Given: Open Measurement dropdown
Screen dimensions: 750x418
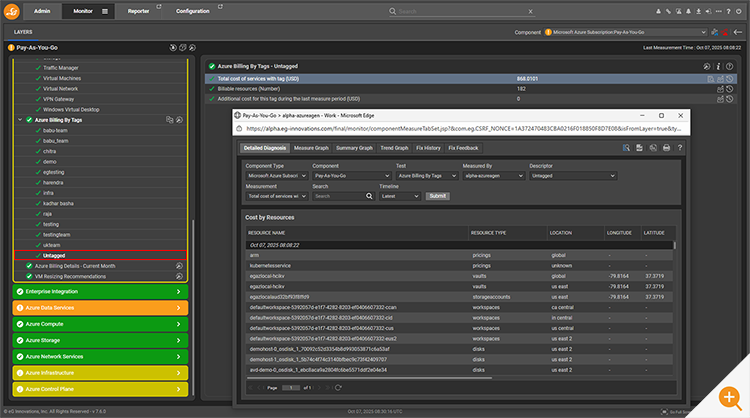Looking at the screenshot, I should (x=276, y=196).
